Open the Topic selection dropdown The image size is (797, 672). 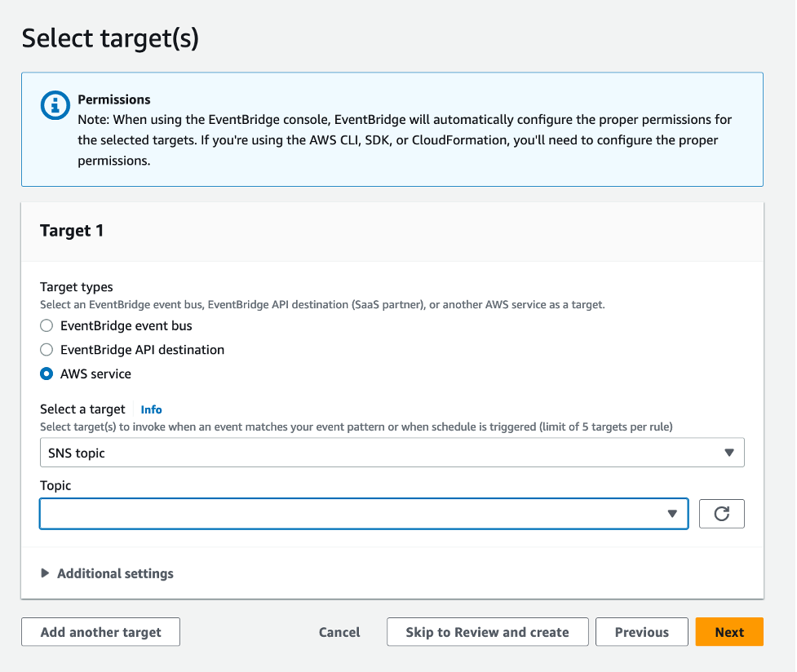click(364, 513)
